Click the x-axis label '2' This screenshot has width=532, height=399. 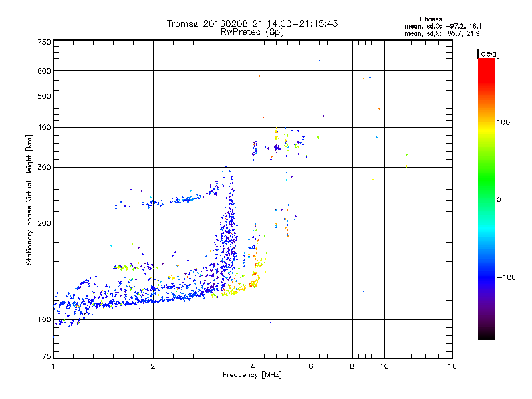coord(153,366)
